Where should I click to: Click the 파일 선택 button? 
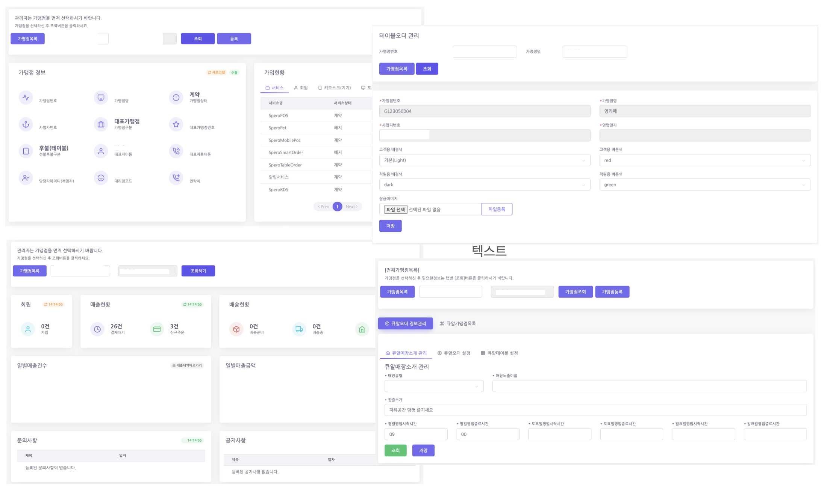pos(395,210)
